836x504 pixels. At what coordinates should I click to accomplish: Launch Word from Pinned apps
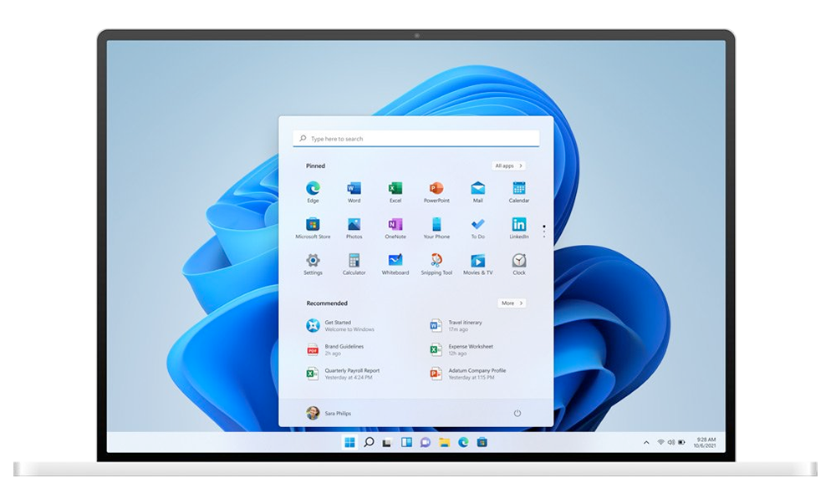coord(354,191)
